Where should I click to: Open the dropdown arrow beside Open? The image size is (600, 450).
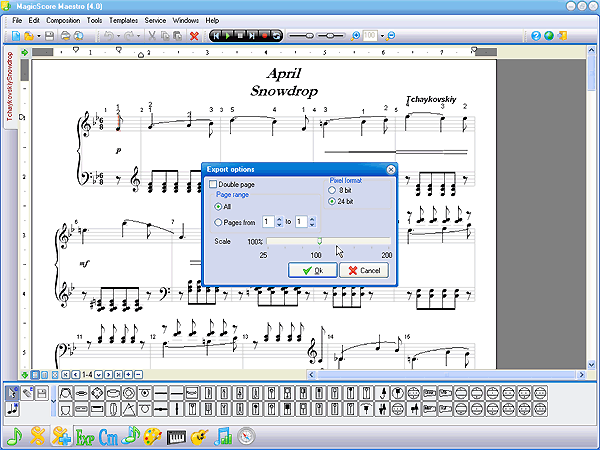pos(39,36)
